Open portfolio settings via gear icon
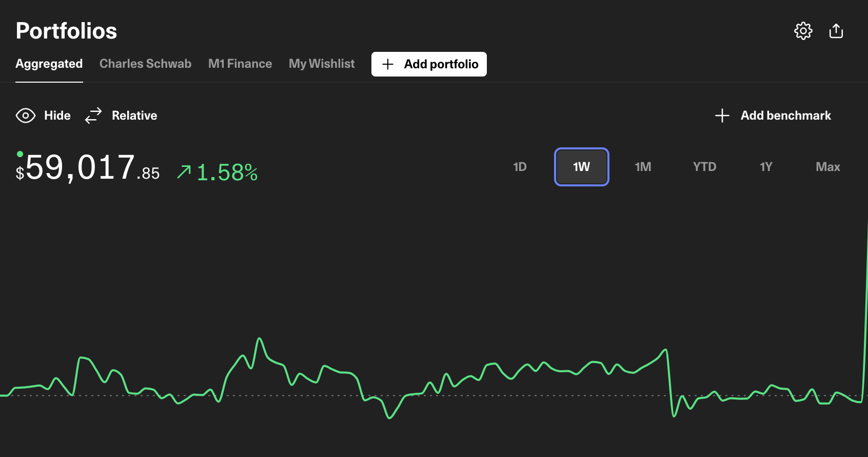Screen dimensions: 868x457 (803, 31)
